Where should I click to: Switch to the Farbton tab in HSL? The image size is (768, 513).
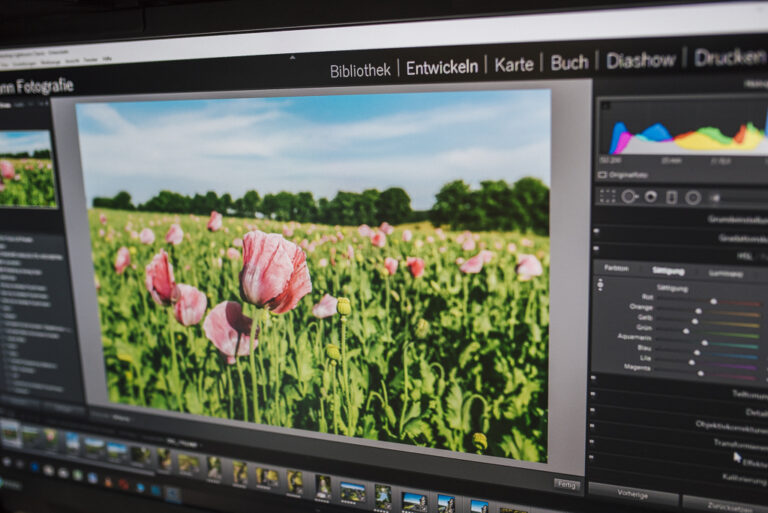coord(616,268)
